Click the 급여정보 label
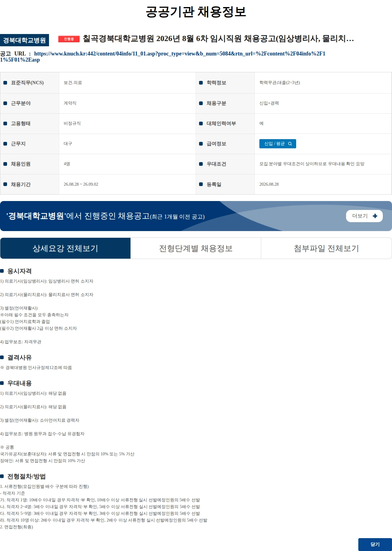The image size is (392, 551). [x=216, y=144]
